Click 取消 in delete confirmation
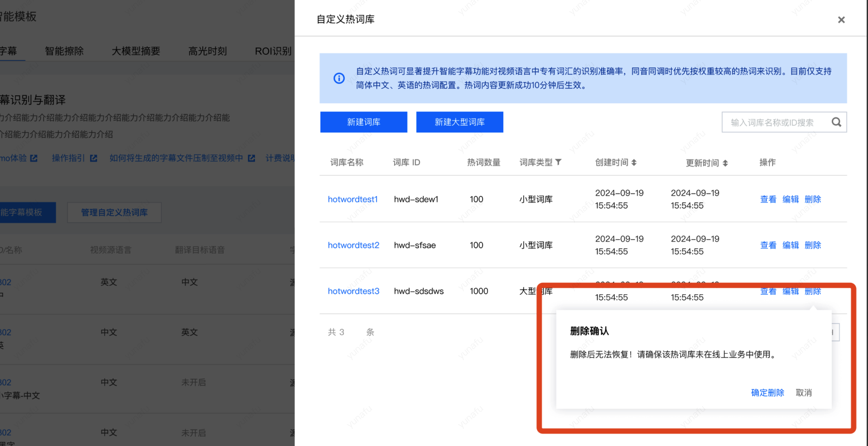The height and width of the screenshot is (446, 868). 803,392
